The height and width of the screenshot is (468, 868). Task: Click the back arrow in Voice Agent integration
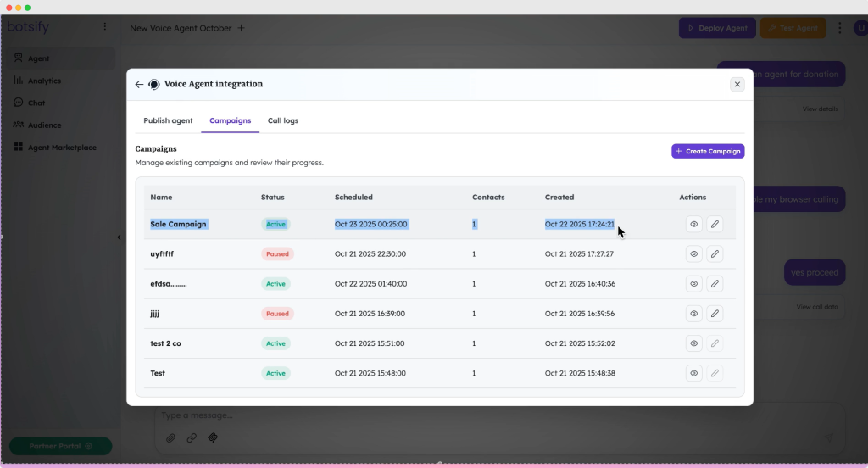[x=139, y=85]
